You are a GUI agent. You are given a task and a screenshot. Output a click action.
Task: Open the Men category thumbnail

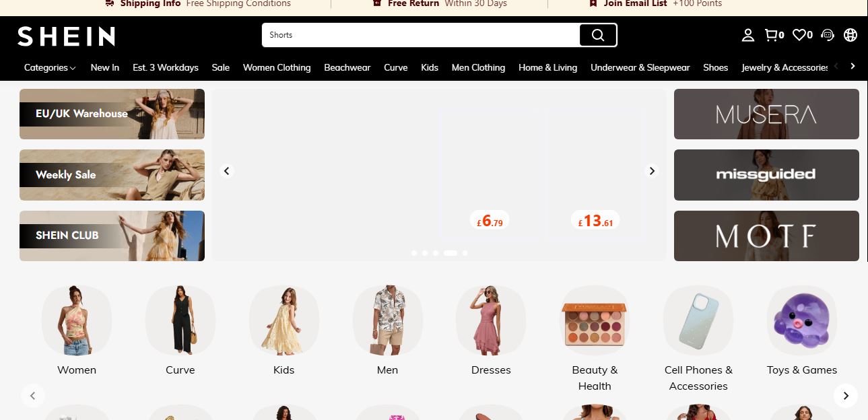point(388,320)
